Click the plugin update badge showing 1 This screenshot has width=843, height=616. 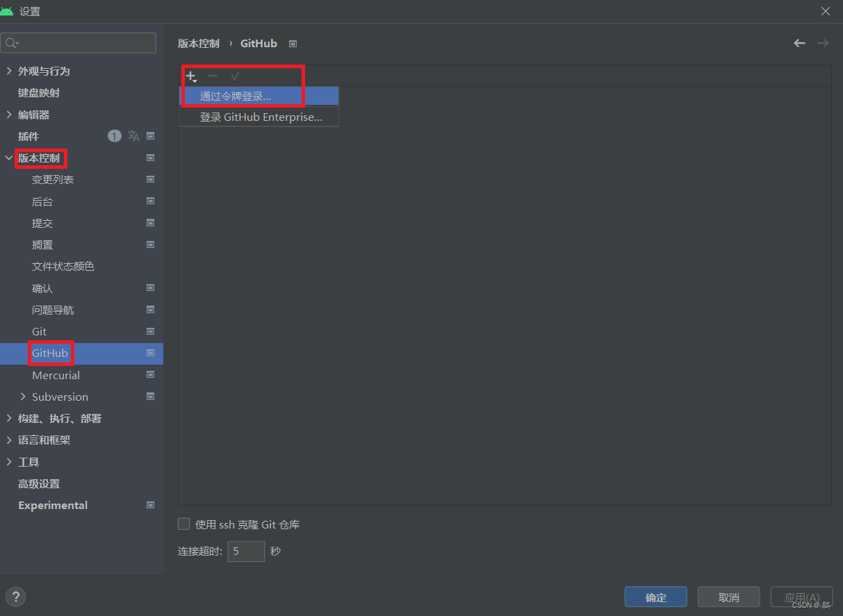[115, 136]
